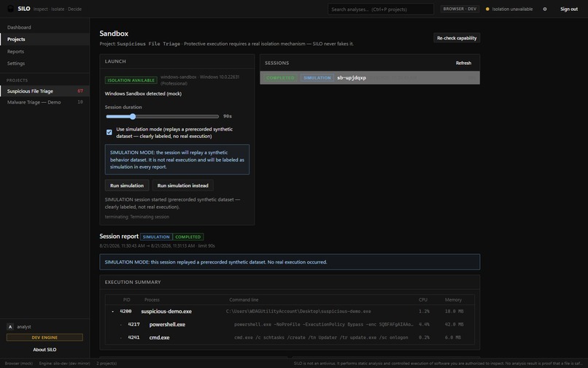
Task: Click the BROWSER · DEV badge
Action: pyautogui.click(x=460, y=9)
